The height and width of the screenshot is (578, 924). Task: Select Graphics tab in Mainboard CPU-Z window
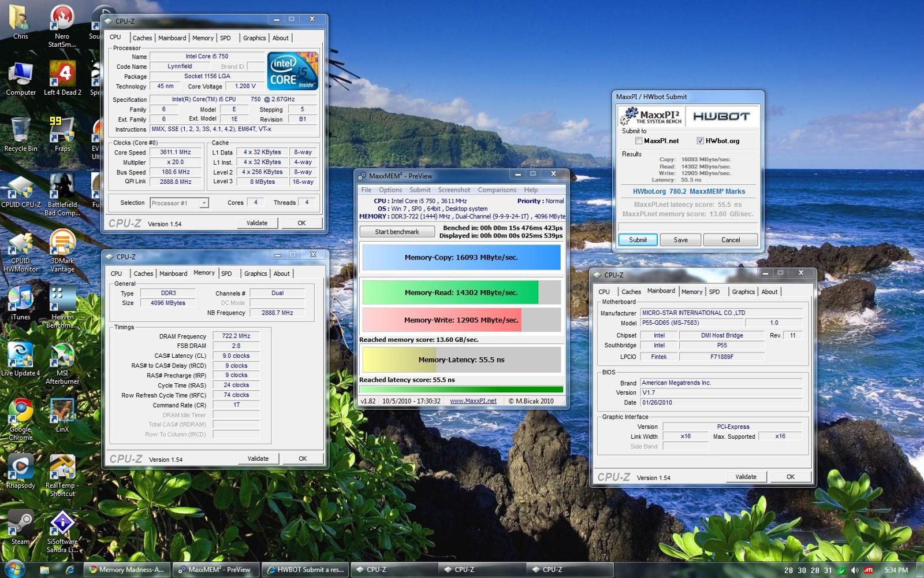pos(743,292)
